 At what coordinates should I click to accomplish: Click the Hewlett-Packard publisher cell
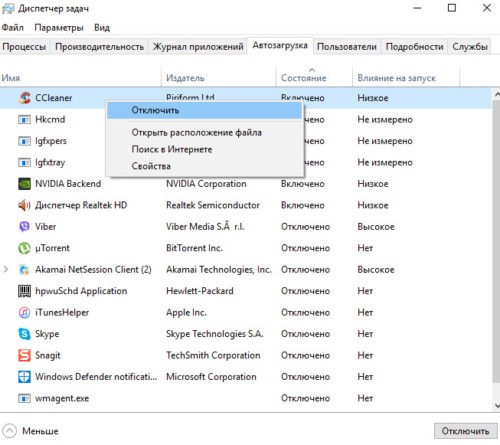(x=200, y=291)
